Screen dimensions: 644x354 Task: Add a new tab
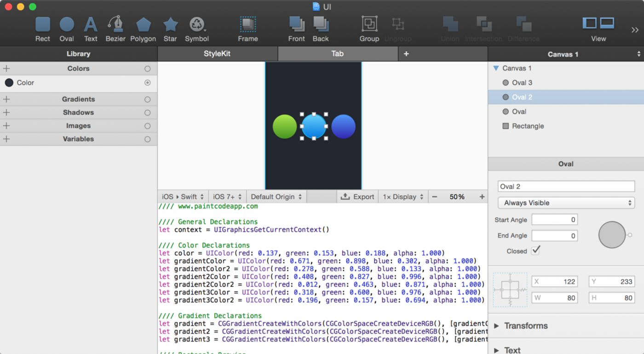coord(406,54)
